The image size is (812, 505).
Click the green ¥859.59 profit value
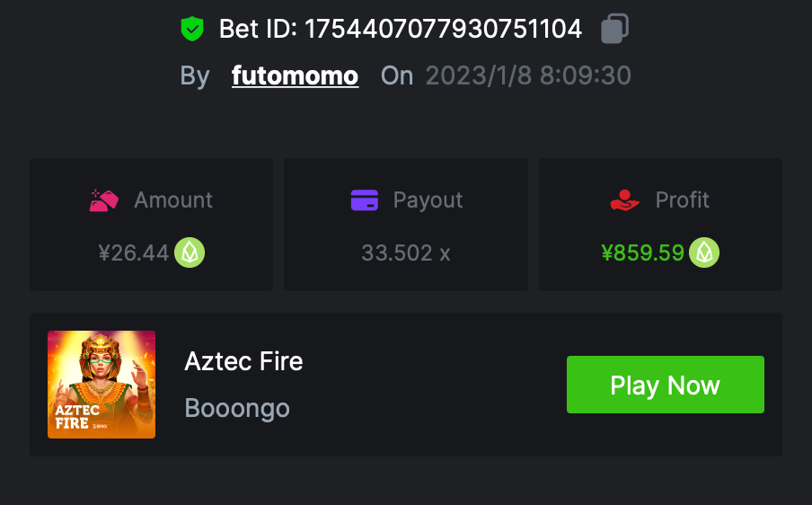643,253
